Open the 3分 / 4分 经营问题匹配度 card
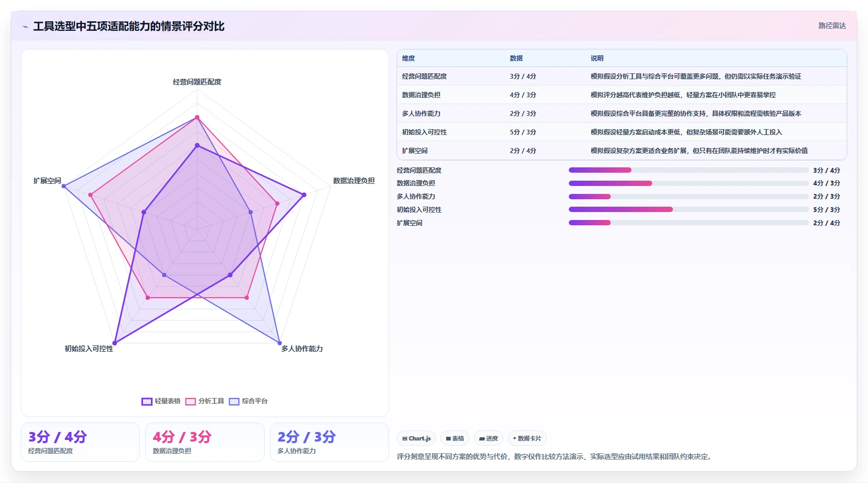Image resolution: width=868 pixels, height=483 pixels. (x=80, y=442)
